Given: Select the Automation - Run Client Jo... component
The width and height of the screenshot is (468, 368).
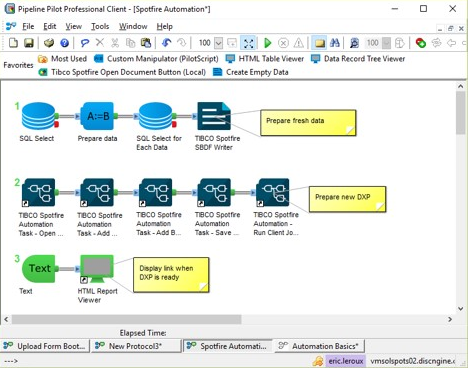Looking at the screenshot, I should tap(273, 192).
